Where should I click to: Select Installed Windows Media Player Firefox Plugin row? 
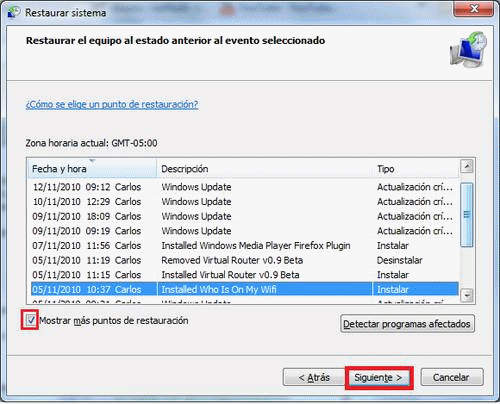pos(245,246)
